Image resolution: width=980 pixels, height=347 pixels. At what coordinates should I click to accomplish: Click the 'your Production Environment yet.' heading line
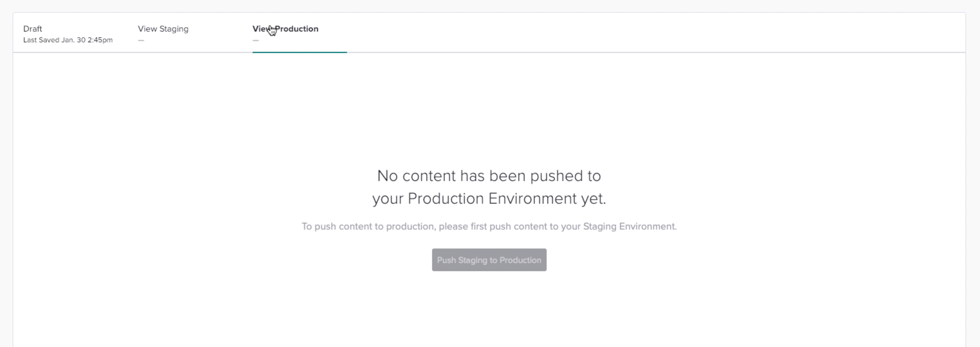pos(489,199)
